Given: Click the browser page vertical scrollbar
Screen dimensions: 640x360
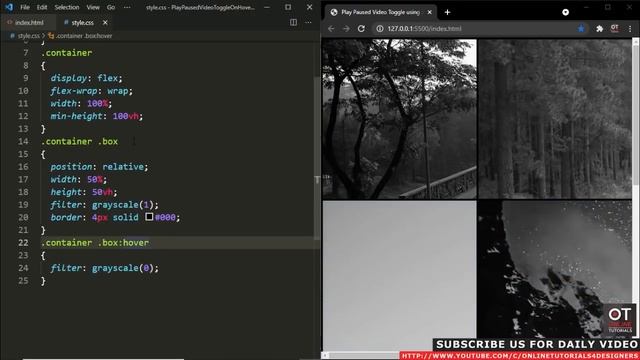Looking at the screenshot, I should pyautogui.click(x=636, y=114).
